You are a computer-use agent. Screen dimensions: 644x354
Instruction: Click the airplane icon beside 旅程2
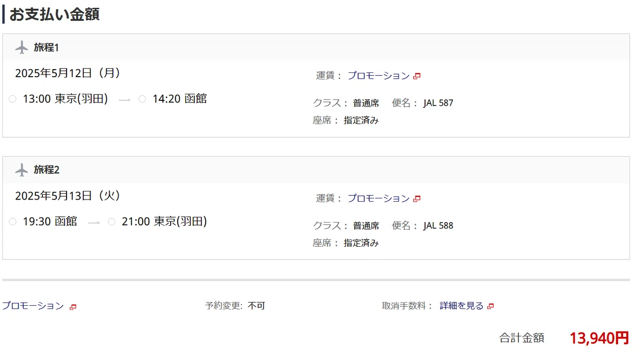21,170
